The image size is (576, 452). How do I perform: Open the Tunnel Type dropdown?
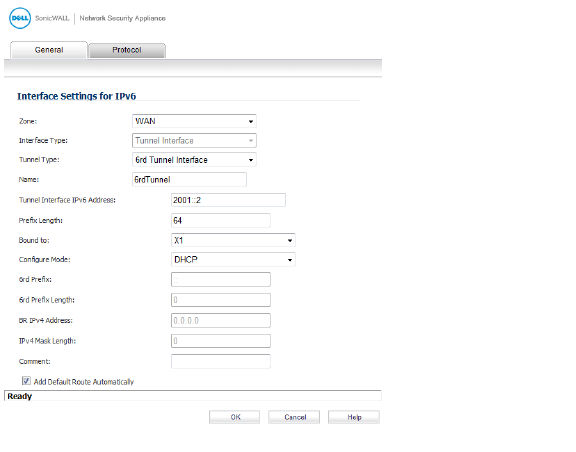[194, 160]
